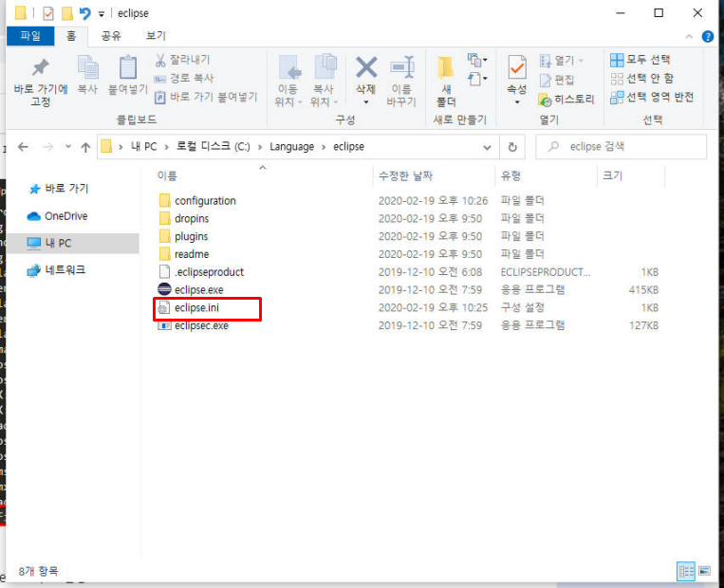Image resolution: width=724 pixels, height=588 pixels.
Task: Click the New folder (새 폴더) icon
Action: (x=446, y=68)
